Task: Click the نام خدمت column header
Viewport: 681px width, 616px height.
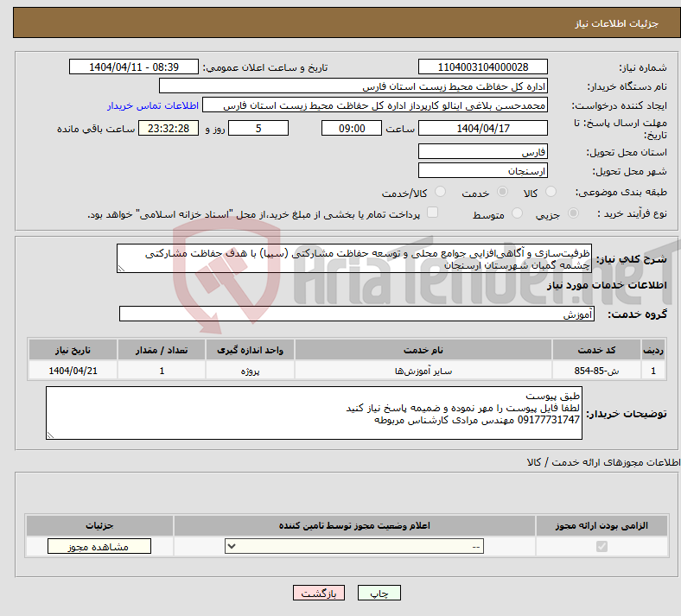Action: click(423, 350)
